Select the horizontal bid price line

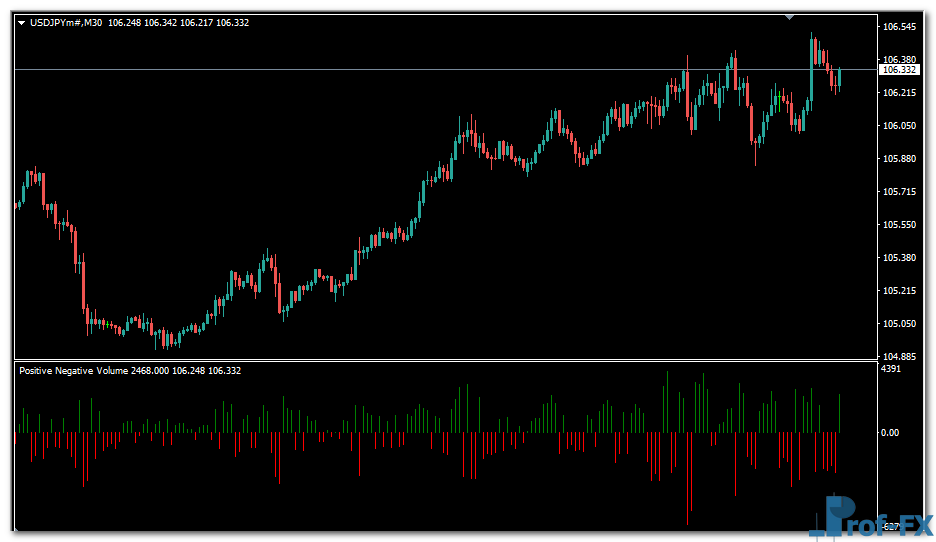coord(400,69)
